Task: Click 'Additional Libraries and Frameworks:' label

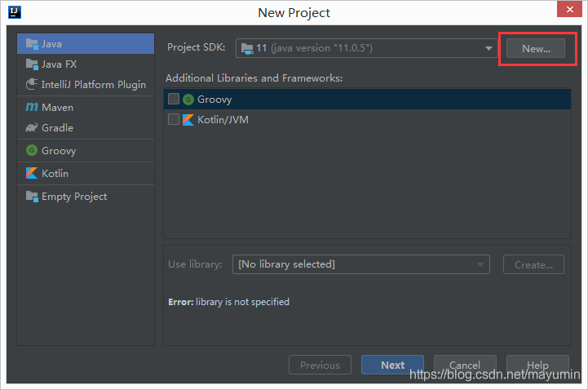Action: tap(254, 78)
